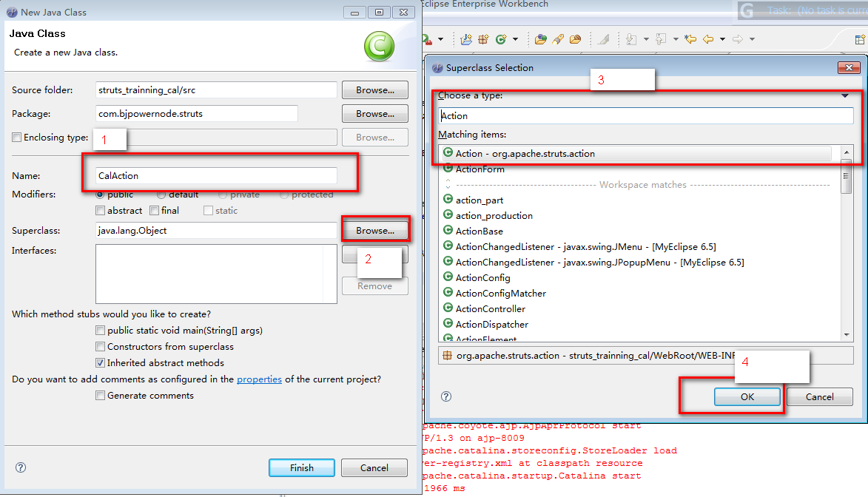Click the Back navigation arrow in toolbar
Viewport: 868px width, 497px height.
pos(708,39)
